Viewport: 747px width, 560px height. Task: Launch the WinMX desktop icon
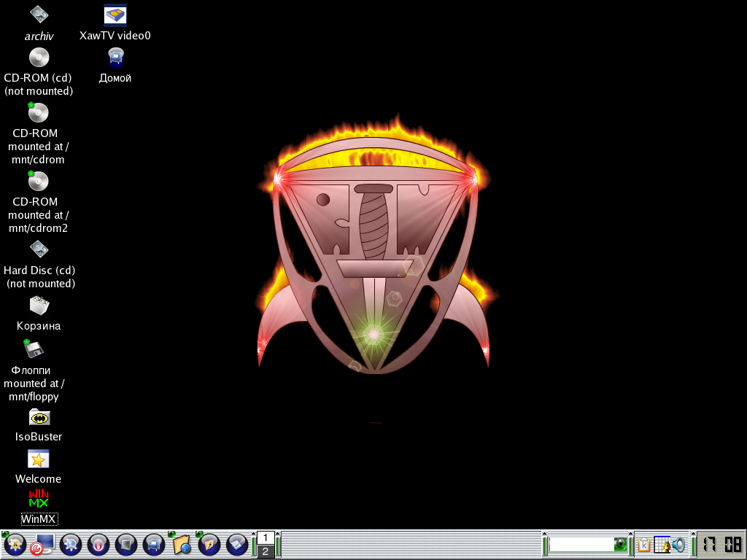pos(39,498)
